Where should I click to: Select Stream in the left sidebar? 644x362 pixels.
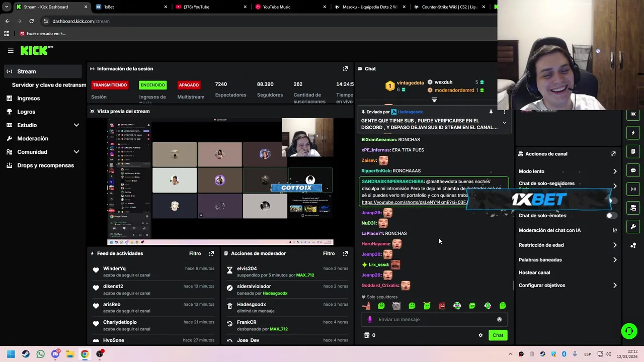[43, 71]
